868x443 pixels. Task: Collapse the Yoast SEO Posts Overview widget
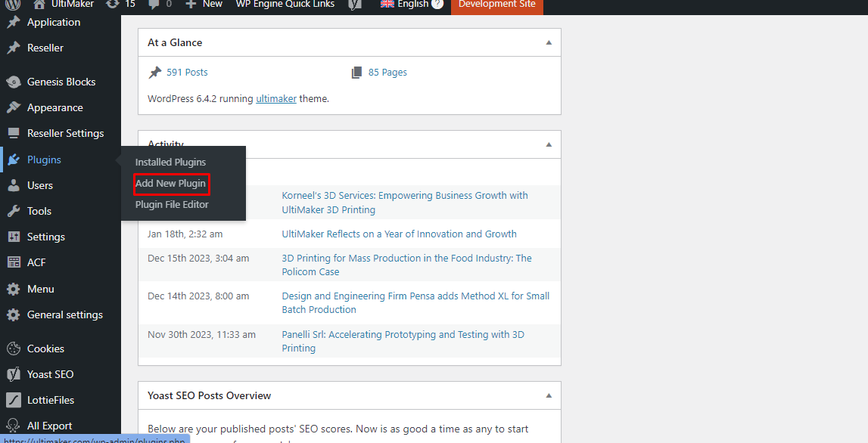coord(549,395)
